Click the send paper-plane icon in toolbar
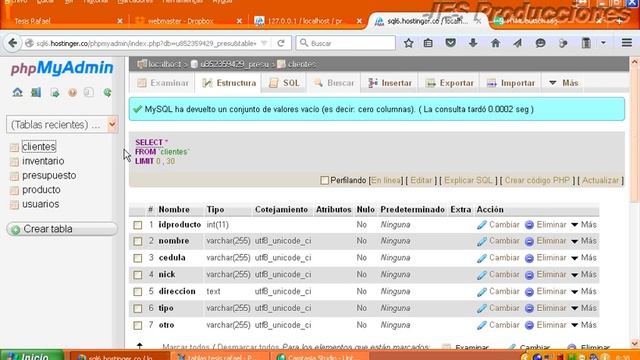640x360 pixels. coord(518,43)
